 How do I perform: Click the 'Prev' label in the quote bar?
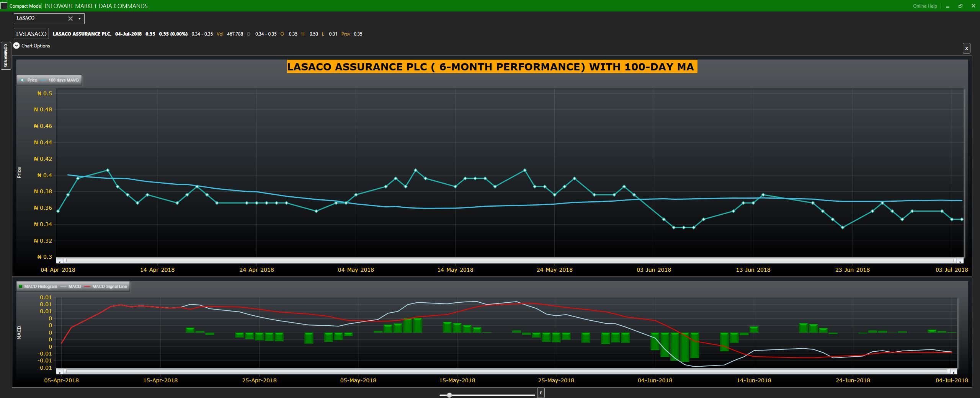346,34
